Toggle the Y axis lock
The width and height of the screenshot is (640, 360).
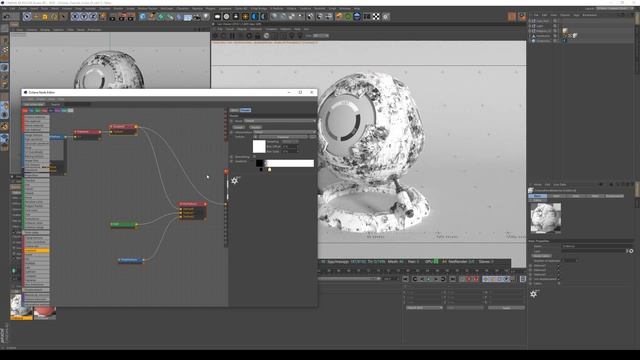point(84,17)
